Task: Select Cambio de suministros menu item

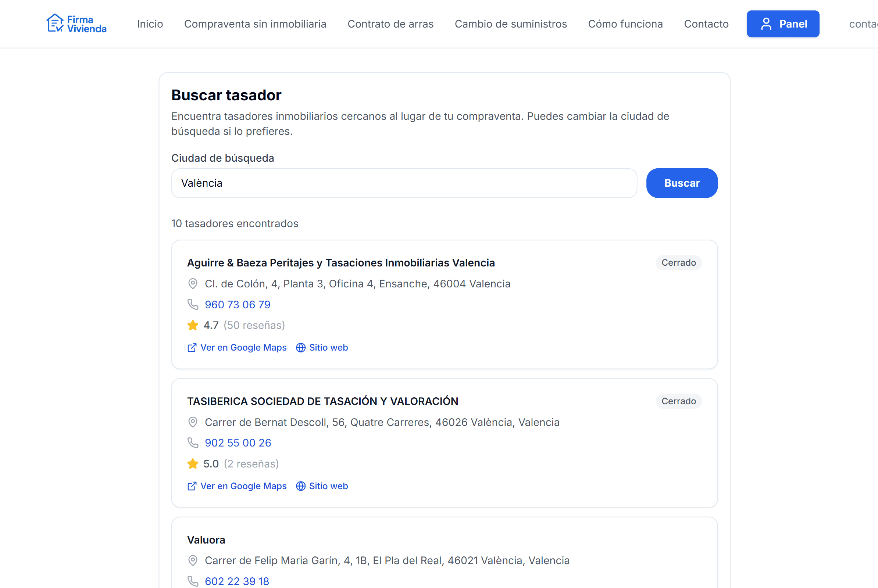Action: [x=510, y=24]
